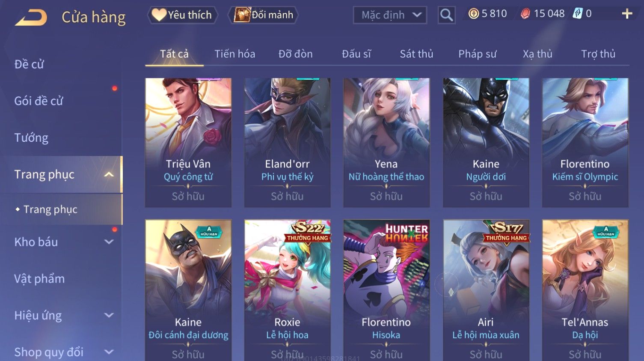644x361 pixels.
Task: Expand the Kho báu sidebar section
Action: [x=109, y=242]
